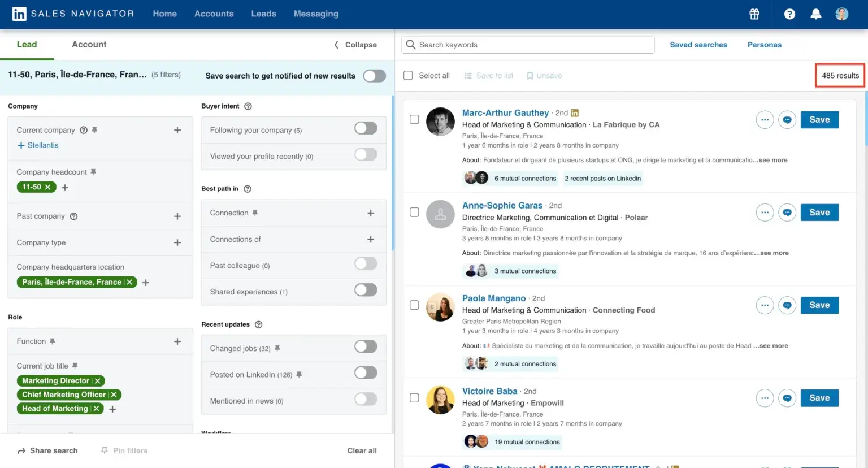This screenshot has height=468, width=868.
Task: Open Personas
Action: pos(764,45)
